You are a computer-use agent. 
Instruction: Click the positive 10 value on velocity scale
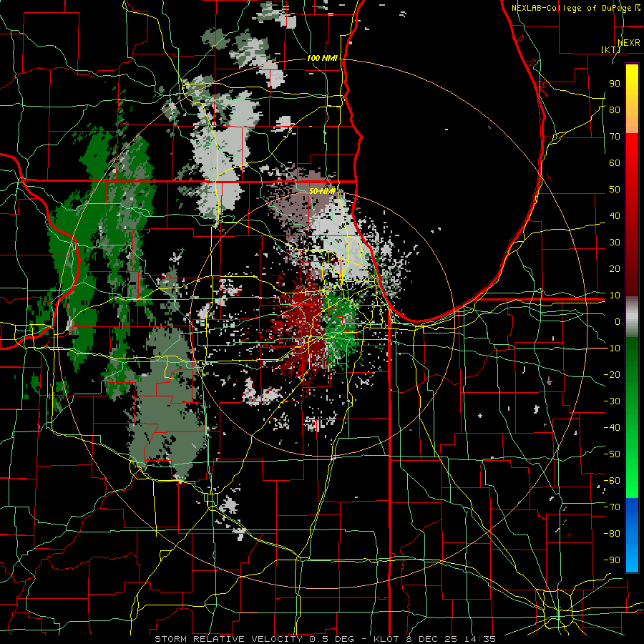pos(615,296)
